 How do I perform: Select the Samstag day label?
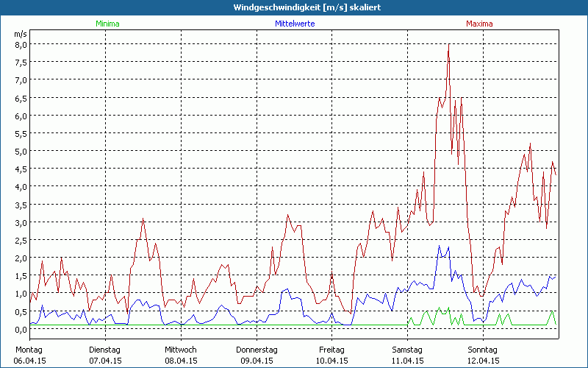click(407, 349)
